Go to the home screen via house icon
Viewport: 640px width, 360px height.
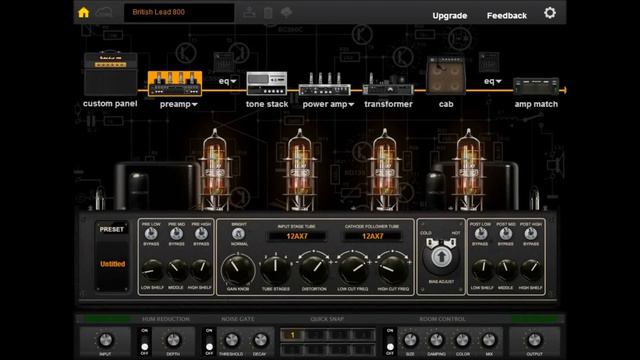pos(84,12)
